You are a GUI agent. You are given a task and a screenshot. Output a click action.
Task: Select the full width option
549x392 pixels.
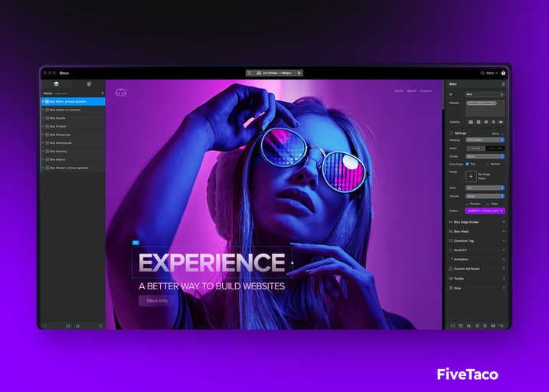pyautogui.click(x=495, y=149)
